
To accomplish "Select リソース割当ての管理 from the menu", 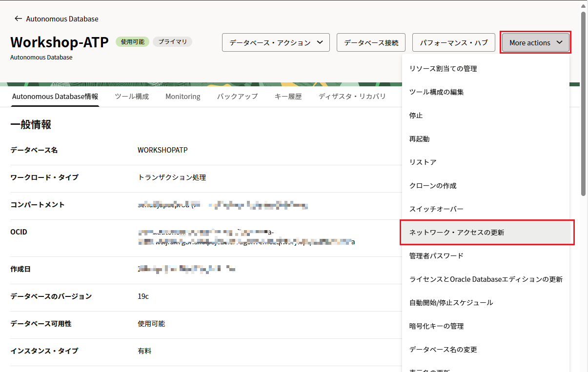I will pos(443,69).
